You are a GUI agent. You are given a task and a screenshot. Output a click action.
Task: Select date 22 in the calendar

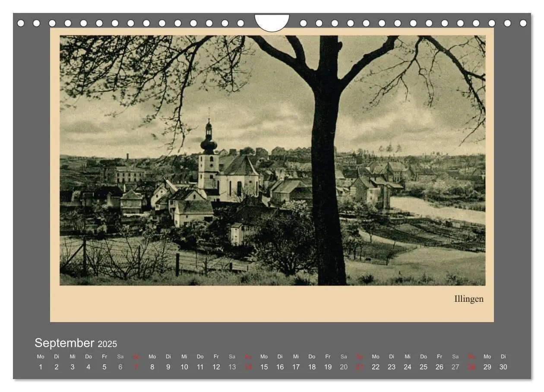click(376, 367)
